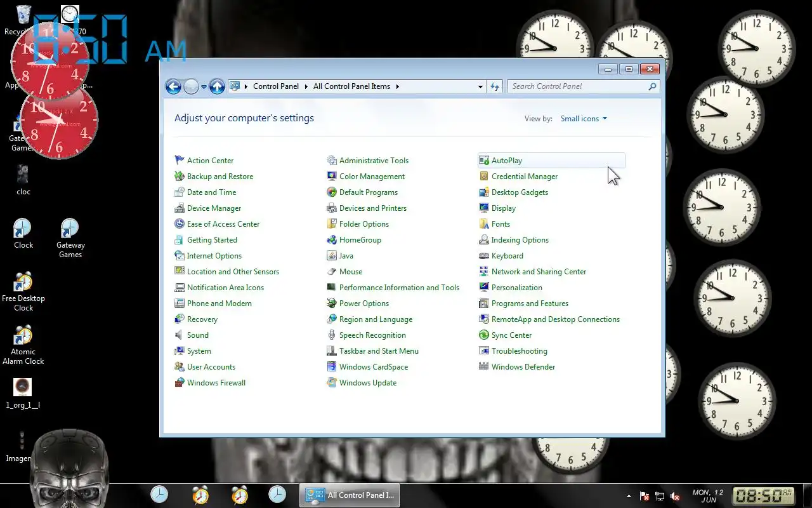Select the Atomic Alarm Clock desktop shortcut

[x=23, y=345]
